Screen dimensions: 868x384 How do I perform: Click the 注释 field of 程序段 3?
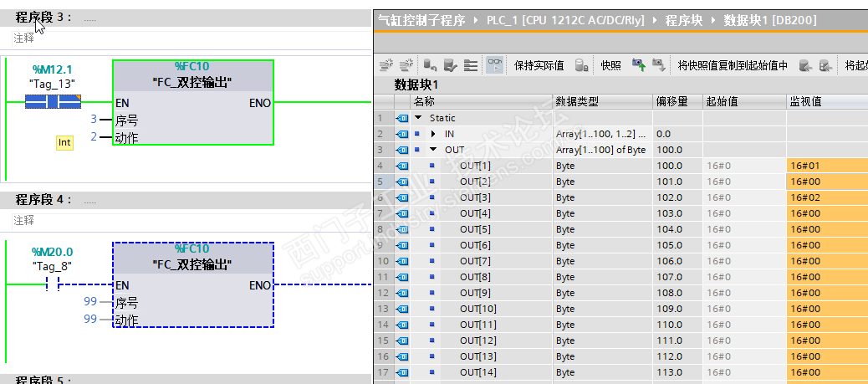(x=191, y=38)
